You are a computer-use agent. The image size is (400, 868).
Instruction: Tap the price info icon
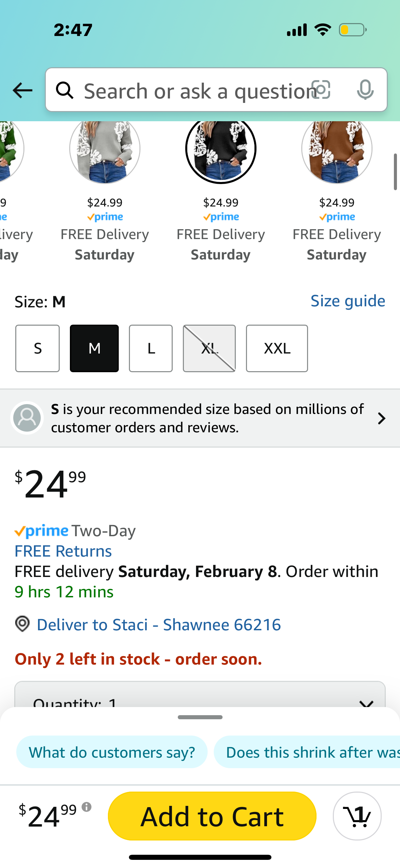tap(87, 807)
